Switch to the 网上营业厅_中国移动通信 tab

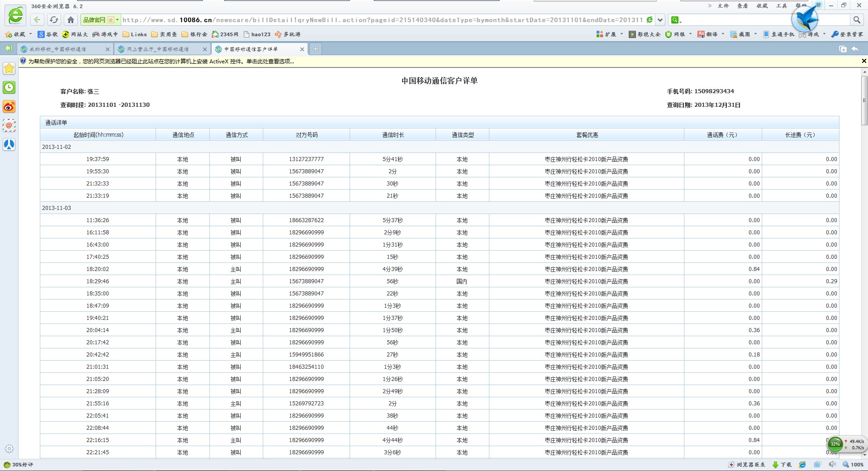(158, 49)
